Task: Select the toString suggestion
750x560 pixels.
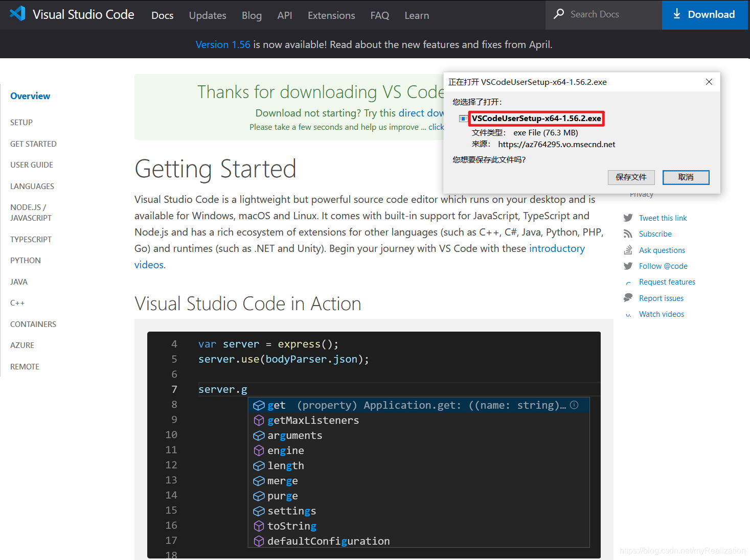Action: 419,526
